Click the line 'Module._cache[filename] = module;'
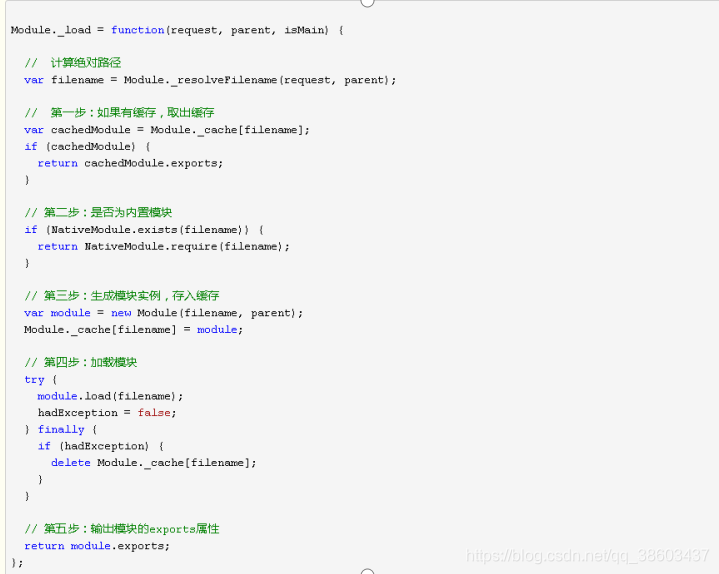 click(x=133, y=330)
